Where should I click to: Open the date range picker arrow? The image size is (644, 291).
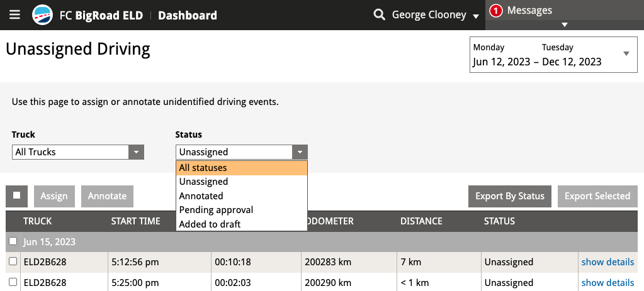[x=626, y=53]
